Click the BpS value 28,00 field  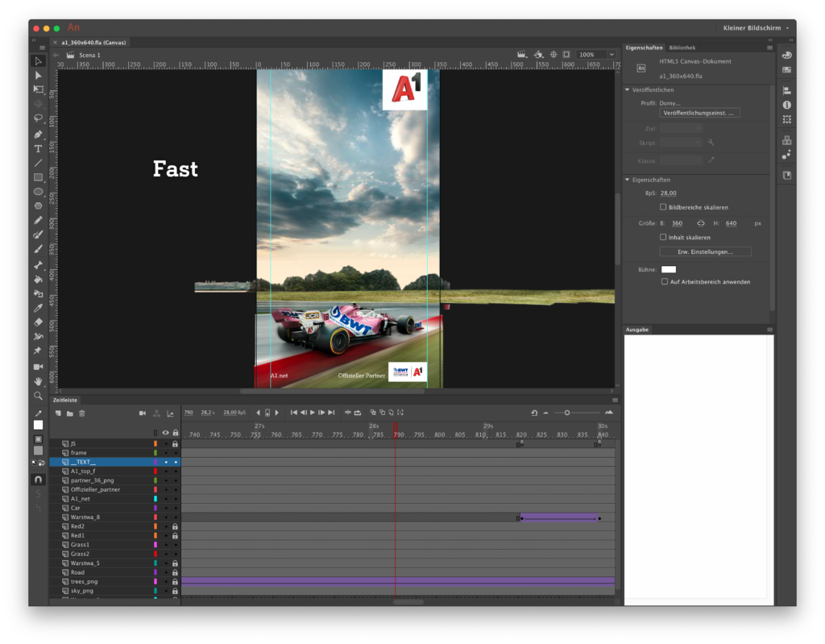click(668, 193)
